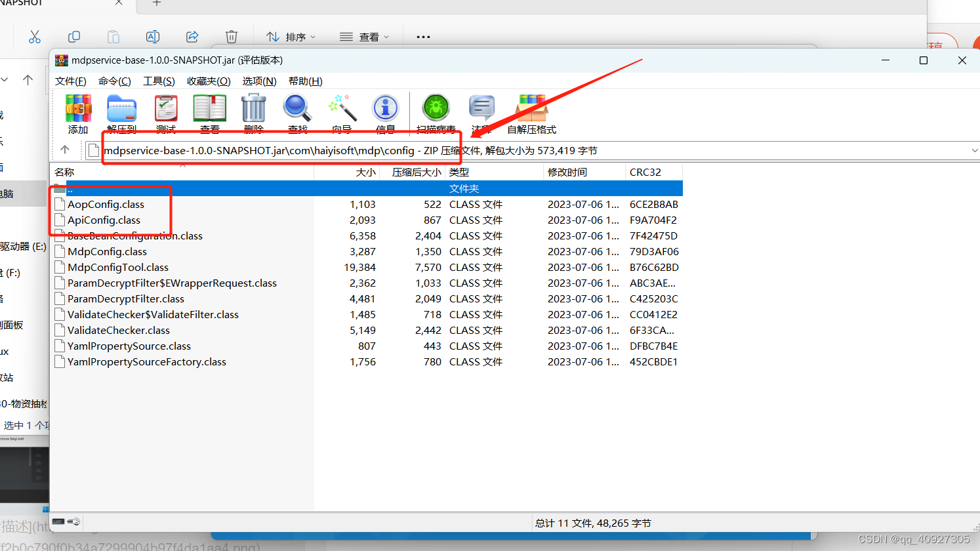Open the Commands (命令) menu

click(x=115, y=81)
